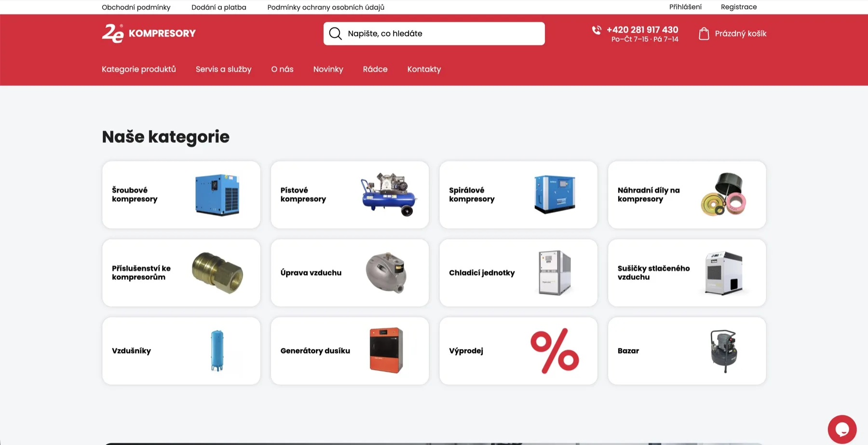Open Sušičky stlačeného vzduchu label

point(653,273)
